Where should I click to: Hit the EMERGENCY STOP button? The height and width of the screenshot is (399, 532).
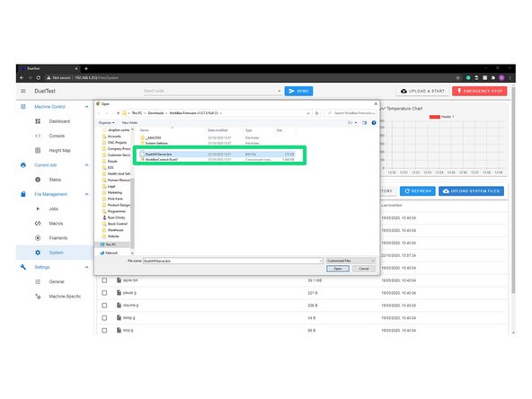pyautogui.click(x=480, y=91)
